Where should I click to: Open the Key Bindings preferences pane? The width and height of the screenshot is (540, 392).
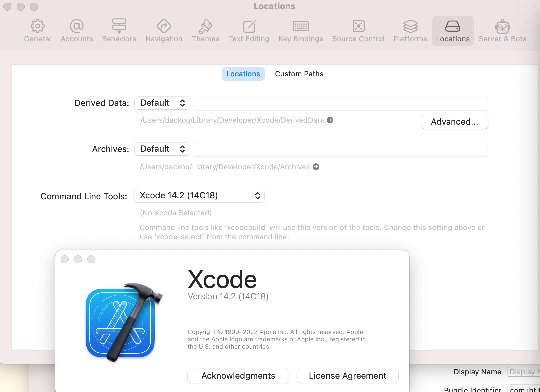coord(301,31)
